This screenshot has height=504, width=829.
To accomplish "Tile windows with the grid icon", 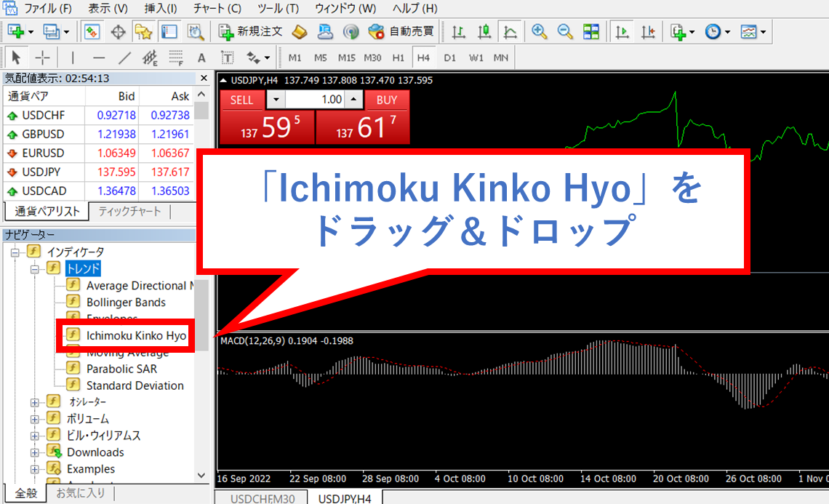I will click(590, 32).
